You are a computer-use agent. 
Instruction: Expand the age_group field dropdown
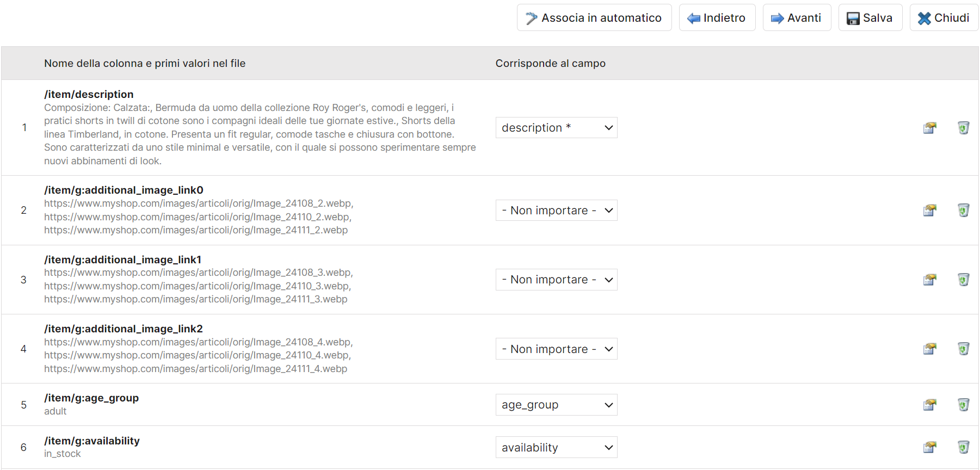click(556, 405)
